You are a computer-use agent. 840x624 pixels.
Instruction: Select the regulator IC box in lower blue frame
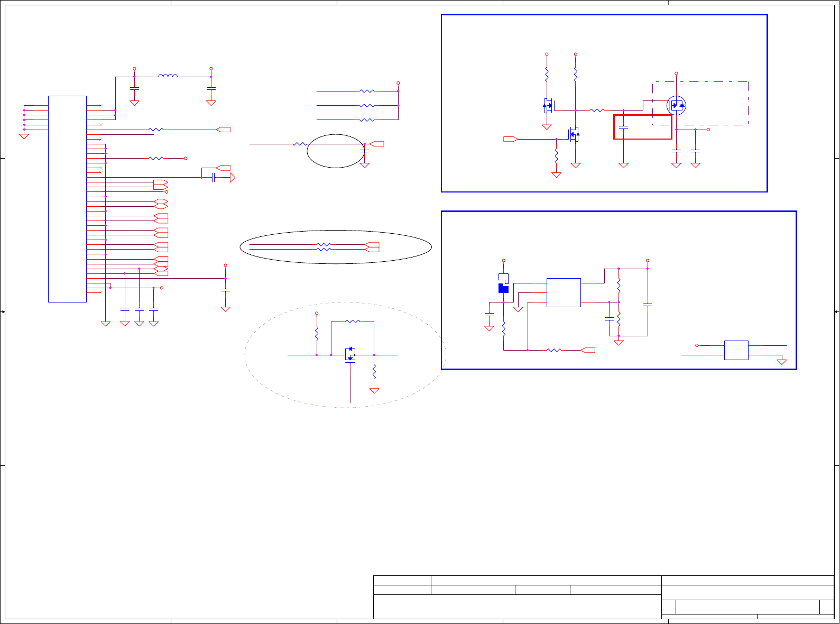coord(564,292)
